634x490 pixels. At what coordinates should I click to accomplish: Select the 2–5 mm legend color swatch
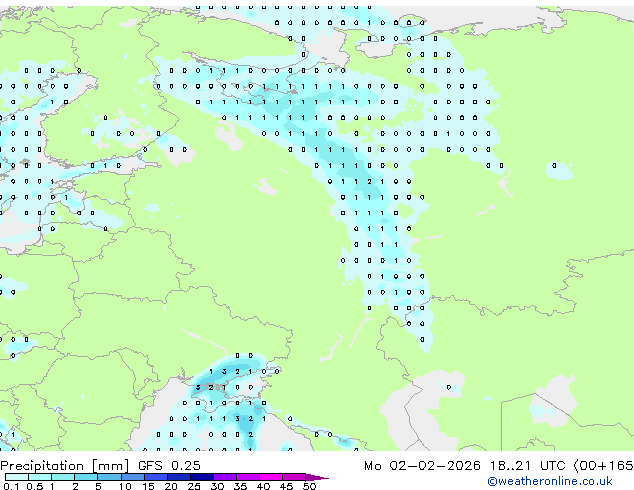pyautogui.click(x=86, y=477)
